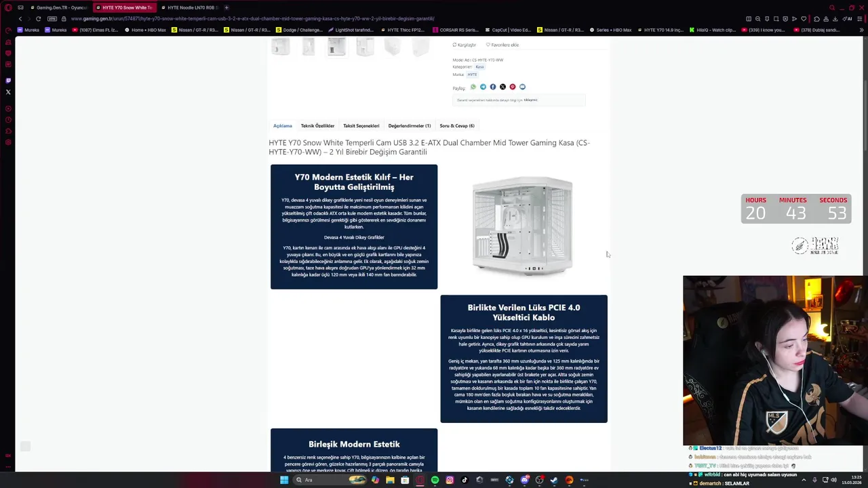
Task: Share product via X icon
Action: pos(502,87)
